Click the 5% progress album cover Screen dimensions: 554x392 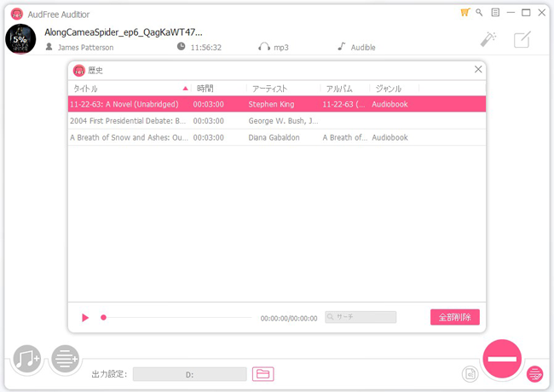20,39
